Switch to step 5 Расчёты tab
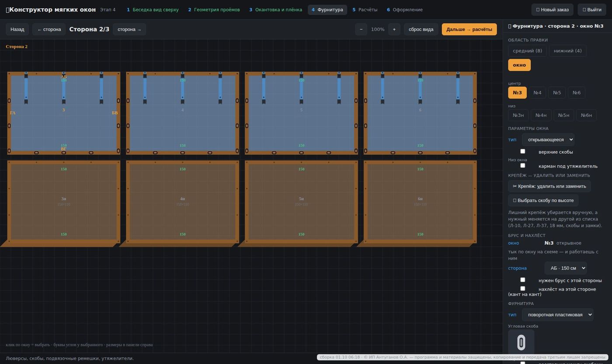Viewport: 612px width, 364px height. click(365, 10)
